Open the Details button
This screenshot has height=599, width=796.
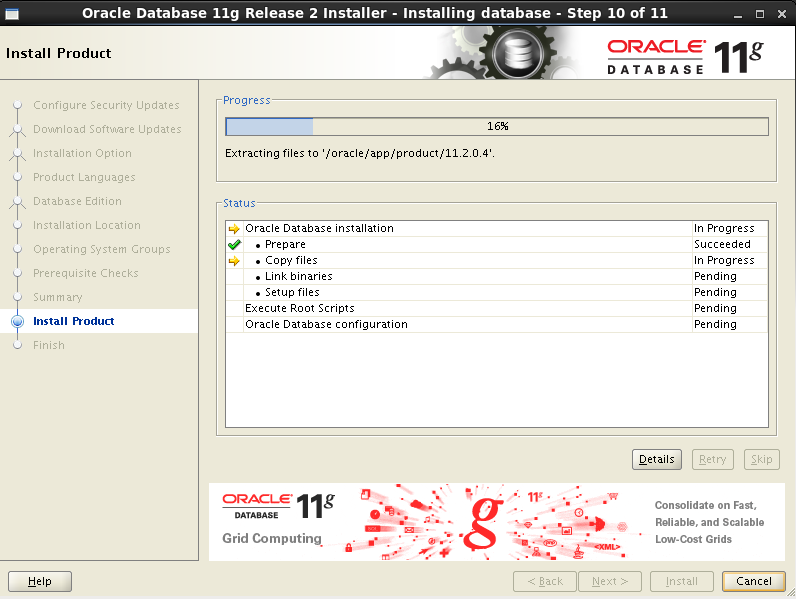click(657, 459)
